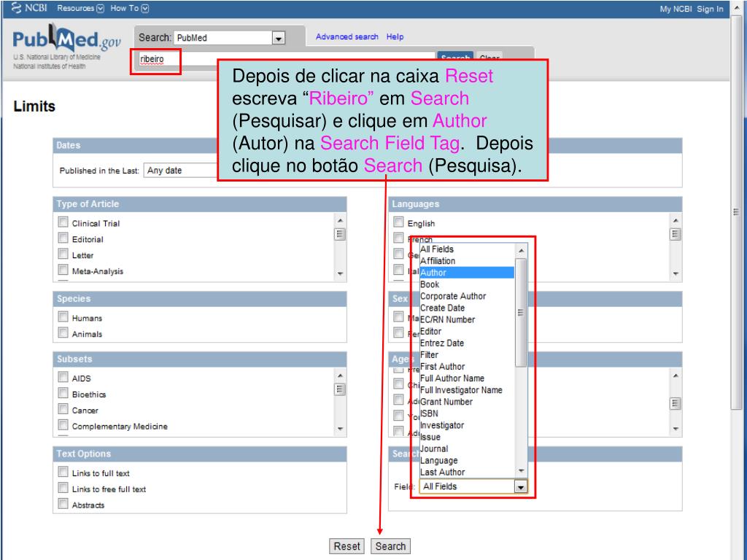Check the Complementary Medicine checkbox
This screenshot has width=747, height=560.
(63, 425)
